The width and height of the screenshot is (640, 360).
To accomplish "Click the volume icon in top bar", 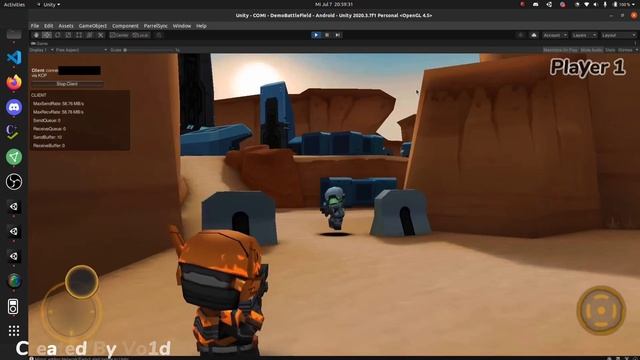I will [x=596, y=4].
